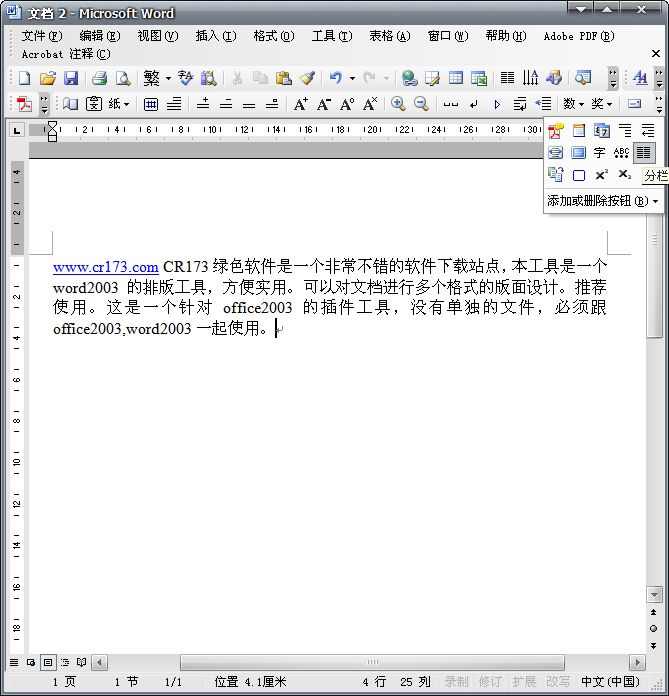Click Select Browse Object circle button
The image size is (669, 696).
pos(653,629)
